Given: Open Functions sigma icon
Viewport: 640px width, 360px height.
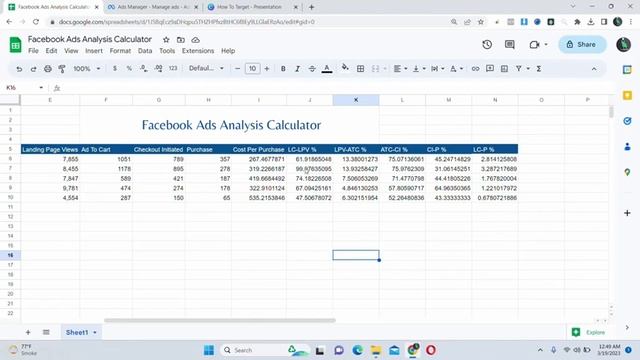Looking at the screenshot, I should (x=539, y=69).
